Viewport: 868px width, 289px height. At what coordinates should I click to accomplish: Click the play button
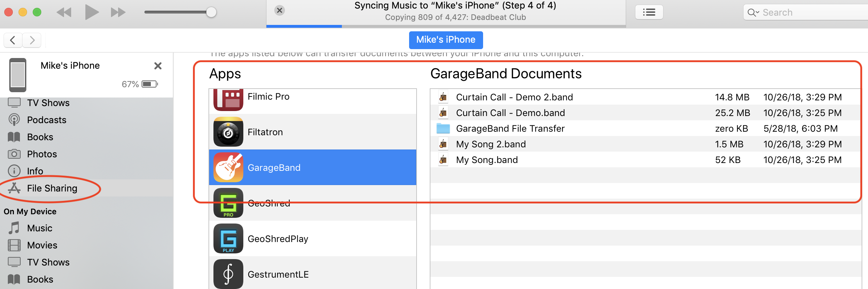coord(92,12)
